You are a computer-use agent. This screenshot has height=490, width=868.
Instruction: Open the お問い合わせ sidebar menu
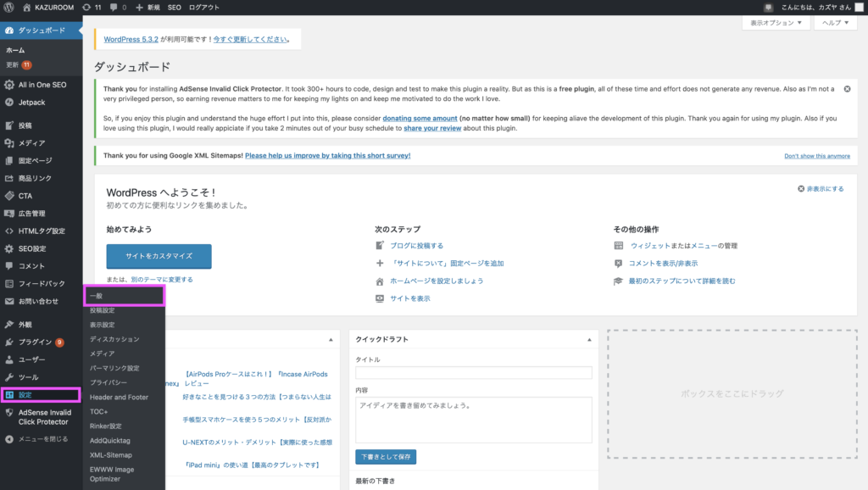[x=42, y=301]
